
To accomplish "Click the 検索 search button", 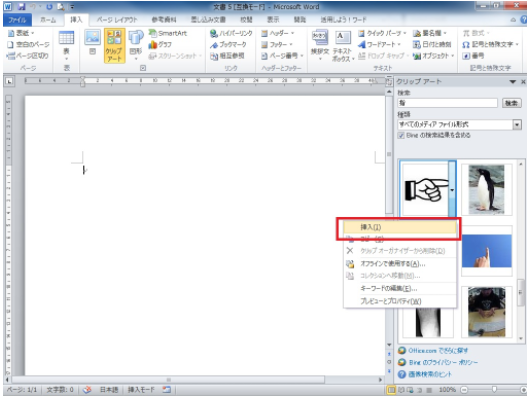I will pos(511,103).
